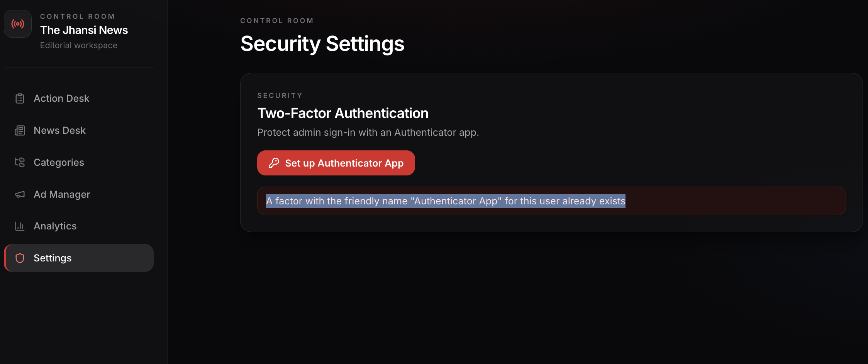Select the Categories label in the sidebar

coord(59,162)
